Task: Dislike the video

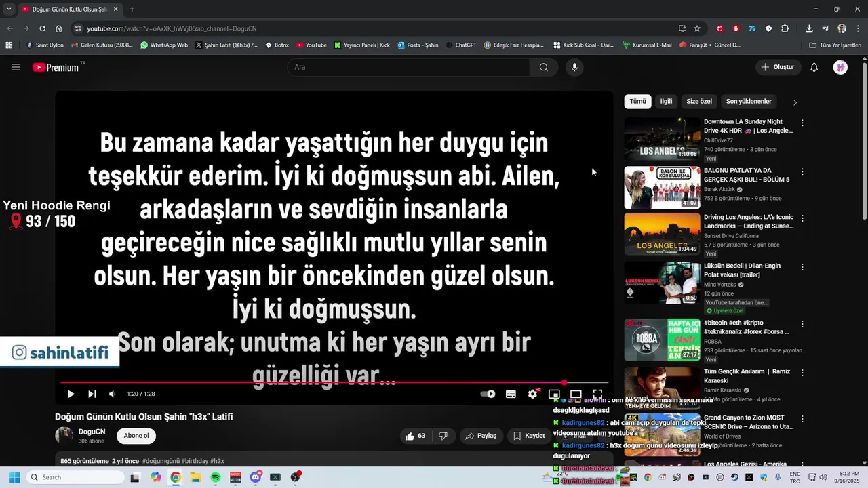Action: click(443, 436)
